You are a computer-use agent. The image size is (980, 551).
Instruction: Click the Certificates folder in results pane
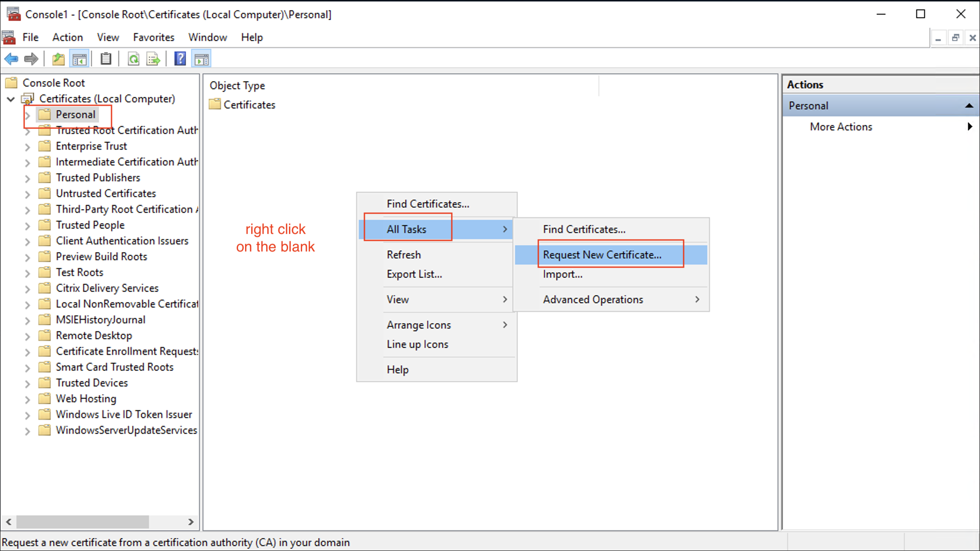pos(249,105)
